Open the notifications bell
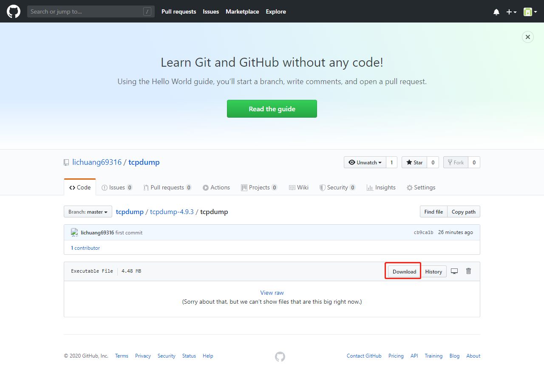 [x=496, y=12]
